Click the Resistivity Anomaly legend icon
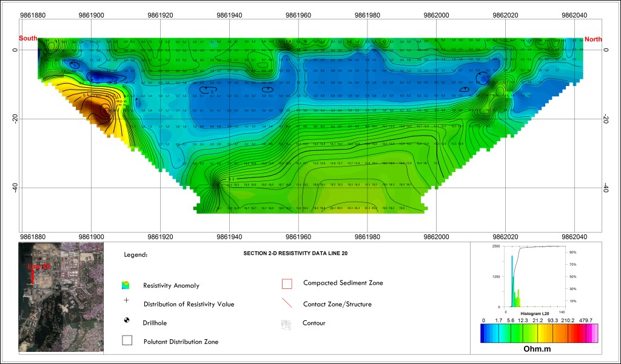The width and height of the screenshot is (621, 364). (126, 285)
